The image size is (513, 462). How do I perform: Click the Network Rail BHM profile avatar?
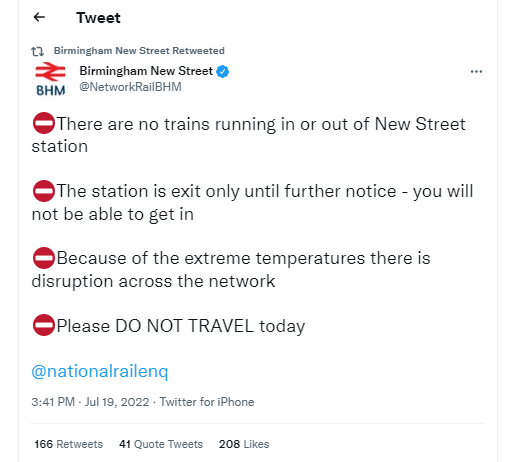(x=50, y=79)
